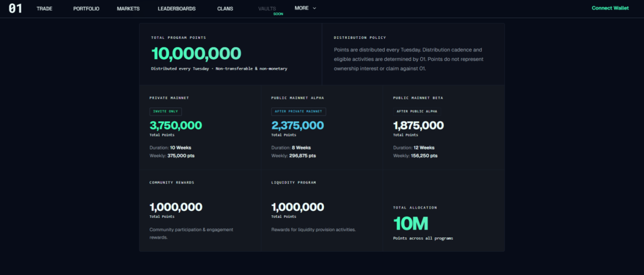This screenshot has width=644, height=275.
Task: Open the CLANS page
Action: [225, 9]
